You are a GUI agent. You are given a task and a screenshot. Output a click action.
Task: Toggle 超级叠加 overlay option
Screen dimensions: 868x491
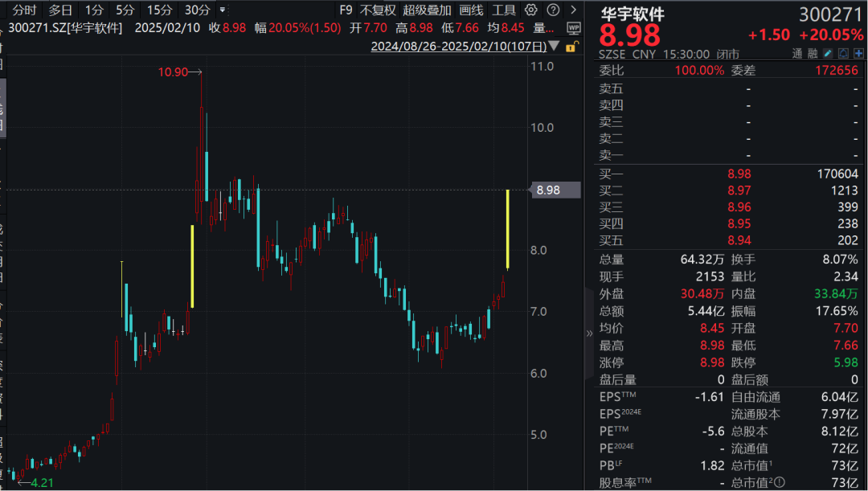[427, 10]
